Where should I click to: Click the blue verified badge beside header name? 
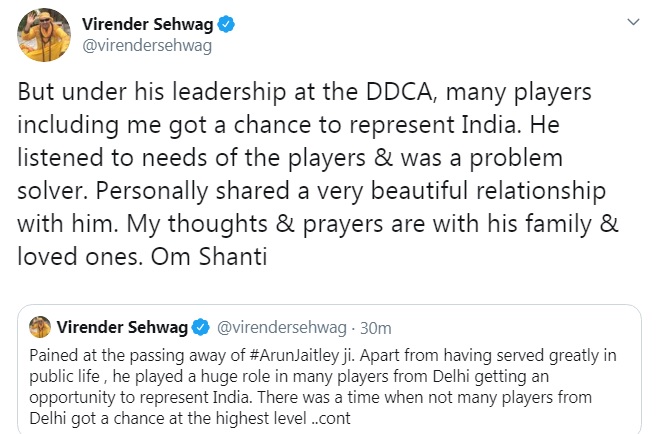[226, 24]
